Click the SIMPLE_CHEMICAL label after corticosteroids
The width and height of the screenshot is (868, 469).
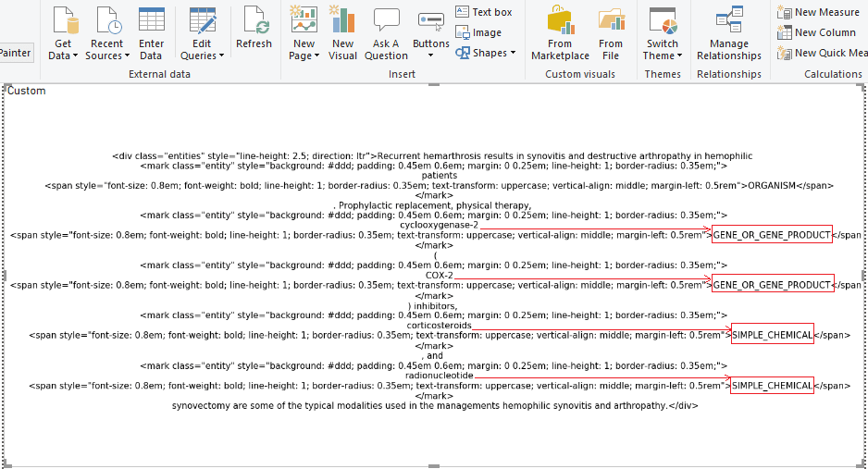pyautogui.click(x=773, y=335)
